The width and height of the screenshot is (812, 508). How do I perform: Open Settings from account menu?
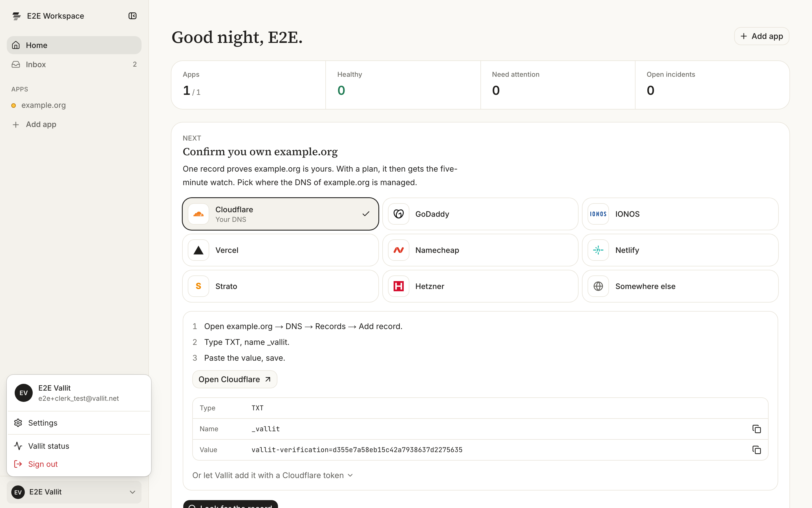pyautogui.click(x=79, y=423)
